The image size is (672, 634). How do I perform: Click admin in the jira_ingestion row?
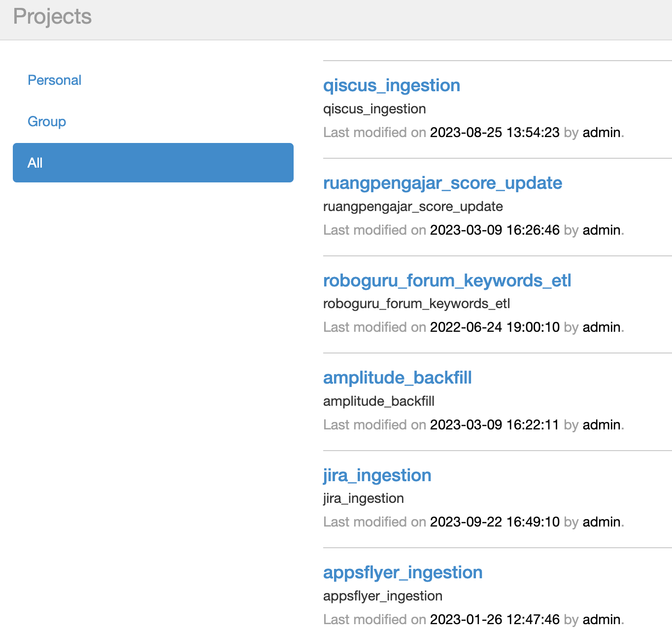coord(601,522)
